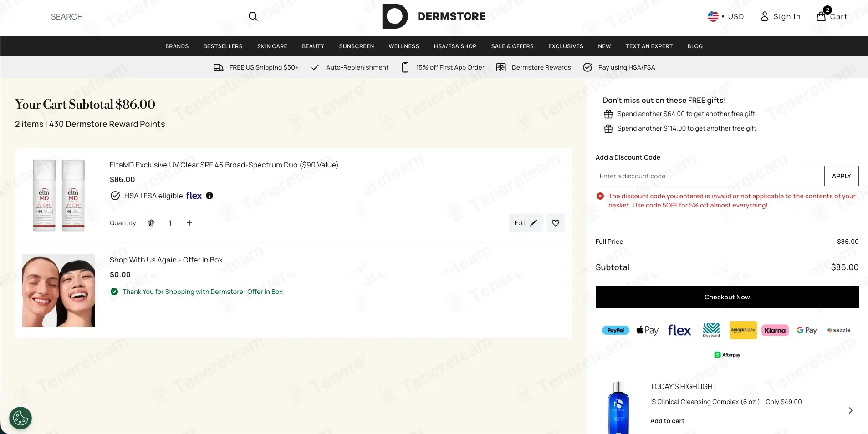Click the Apply discount button
This screenshot has width=868, height=434.
pyautogui.click(x=842, y=176)
